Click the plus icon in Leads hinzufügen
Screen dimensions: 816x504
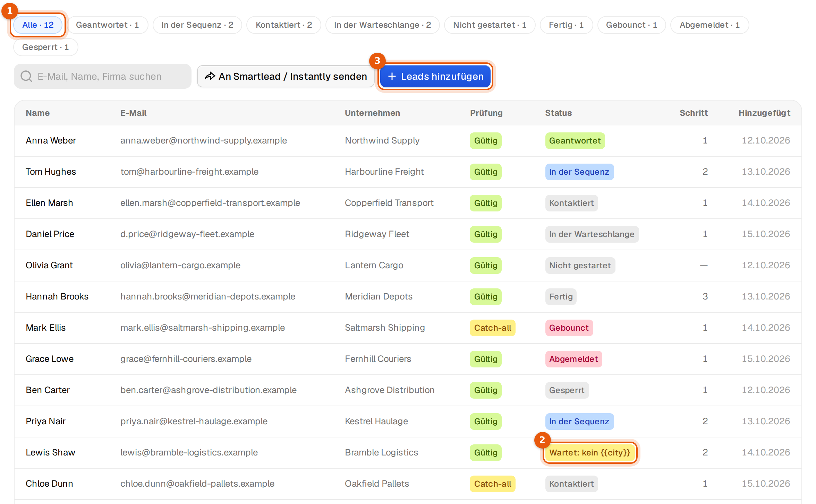click(x=392, y=76)
